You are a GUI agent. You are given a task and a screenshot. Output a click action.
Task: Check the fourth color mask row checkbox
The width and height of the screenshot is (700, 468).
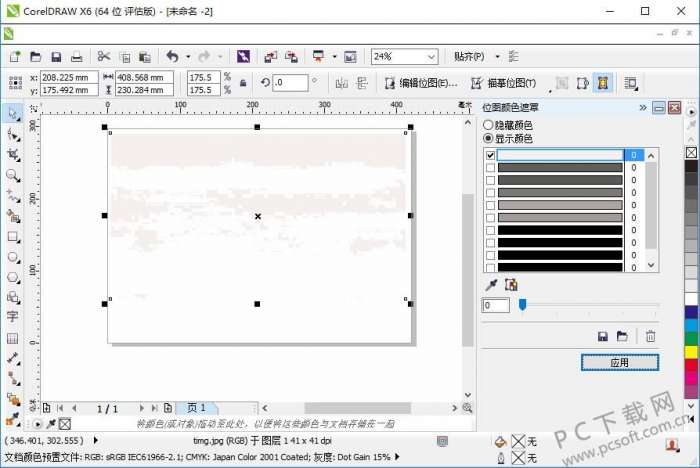tap(491, 192)
